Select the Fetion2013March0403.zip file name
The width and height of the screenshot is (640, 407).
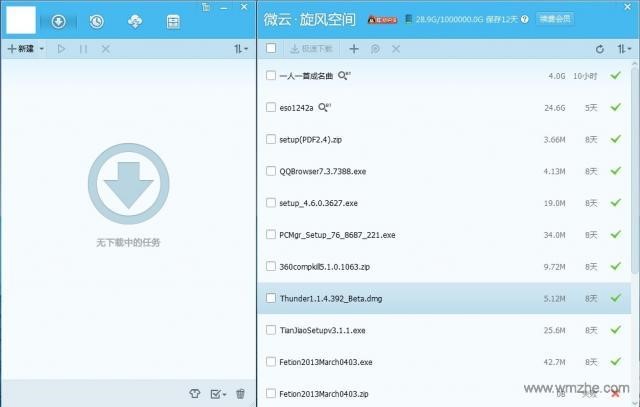(x=324, y=394)
